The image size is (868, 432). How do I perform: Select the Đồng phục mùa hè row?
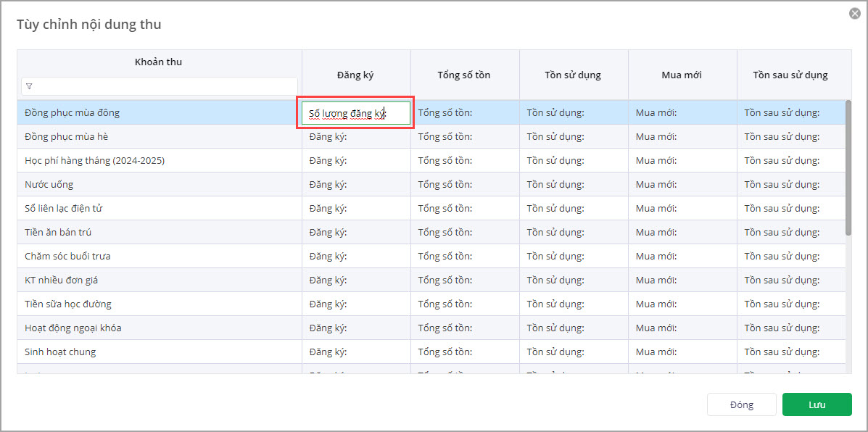67,137
